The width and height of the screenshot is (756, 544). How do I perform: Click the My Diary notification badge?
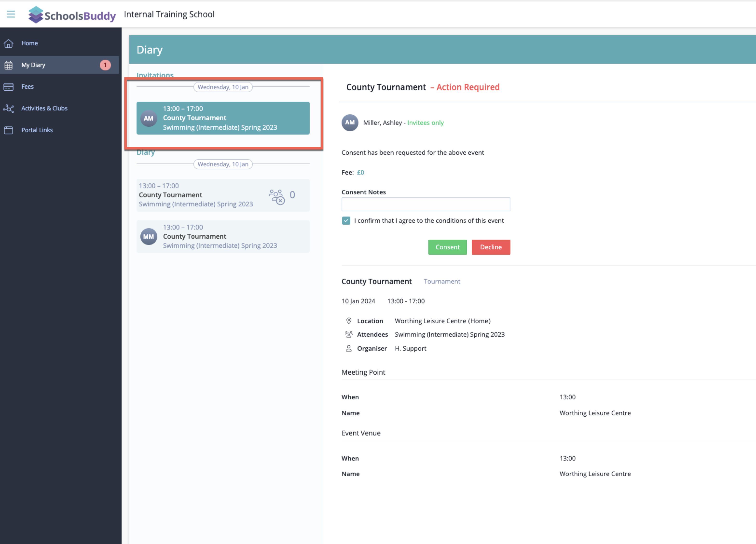(105, 65)
